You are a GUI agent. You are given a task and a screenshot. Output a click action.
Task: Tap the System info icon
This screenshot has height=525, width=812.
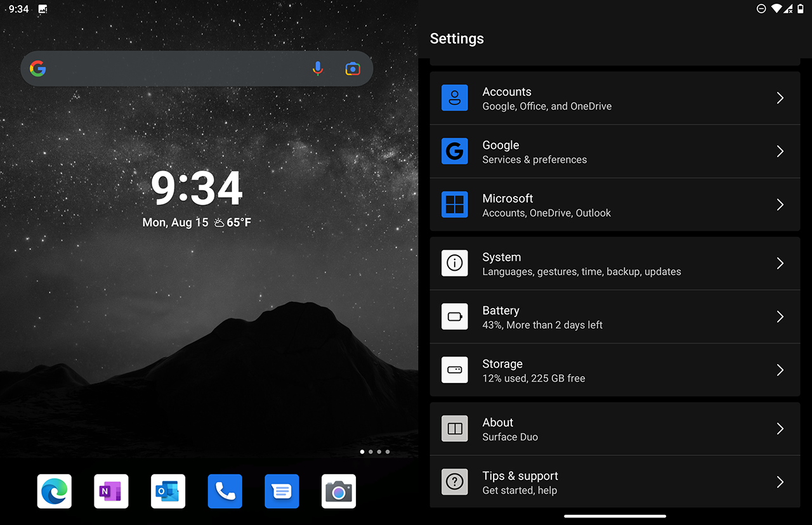pos(455,263)
